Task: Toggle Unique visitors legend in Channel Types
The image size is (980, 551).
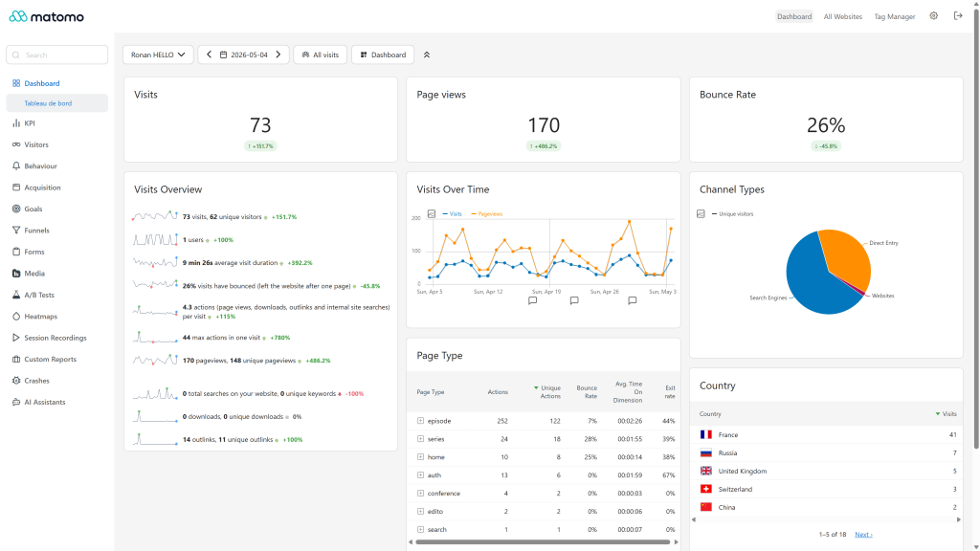Action: click(x=732, y=213)
